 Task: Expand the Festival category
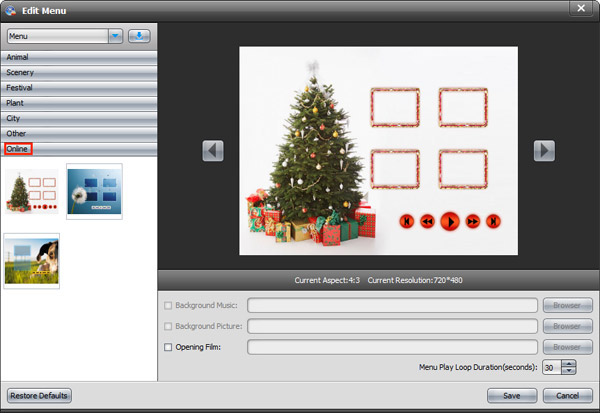78,87
